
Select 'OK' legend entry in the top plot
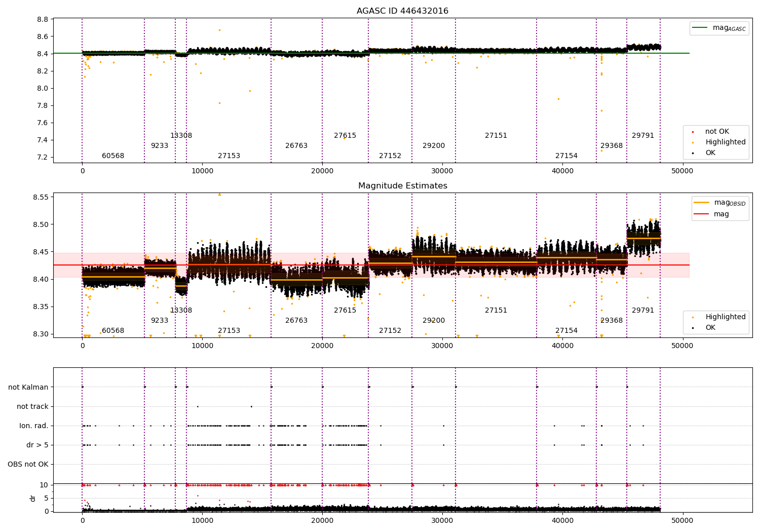[710, 153]
